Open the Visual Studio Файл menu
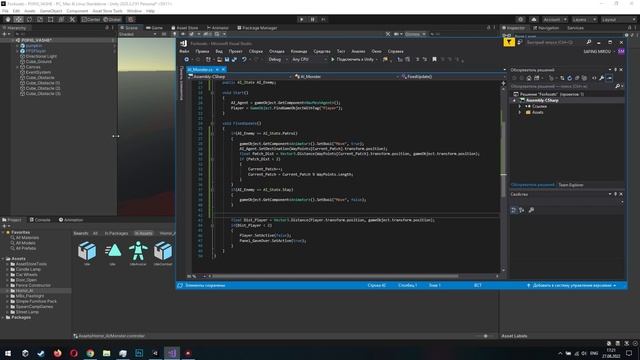The height and width of the screenshot is (360, 640). click(184, 51)
